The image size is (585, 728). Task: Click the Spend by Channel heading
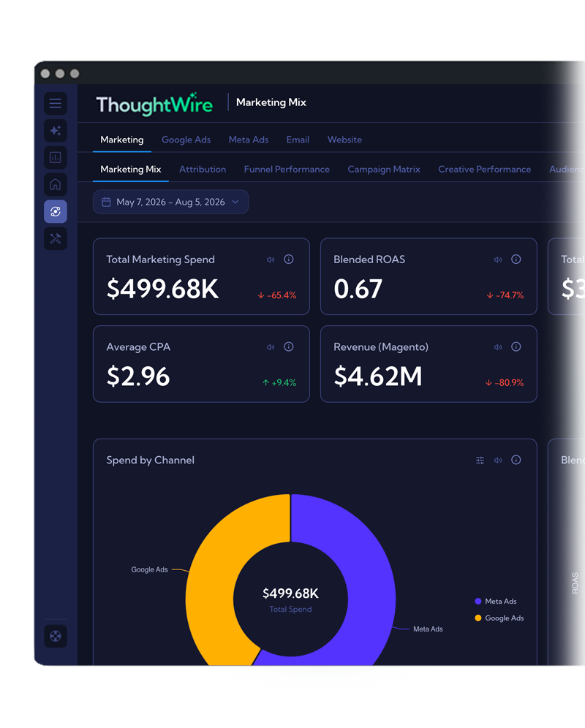150,460
